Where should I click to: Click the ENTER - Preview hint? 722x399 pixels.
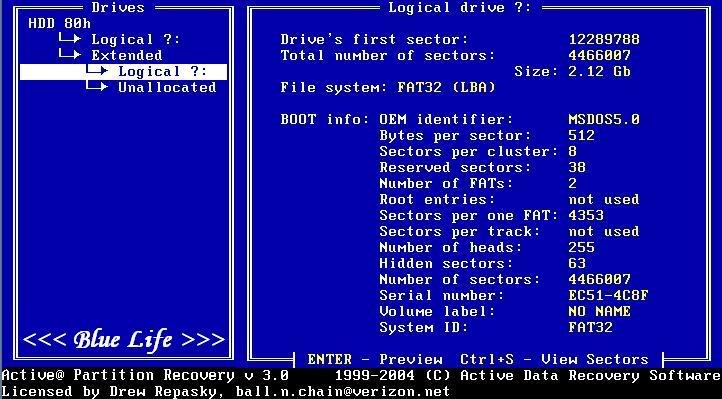[375, 359]
